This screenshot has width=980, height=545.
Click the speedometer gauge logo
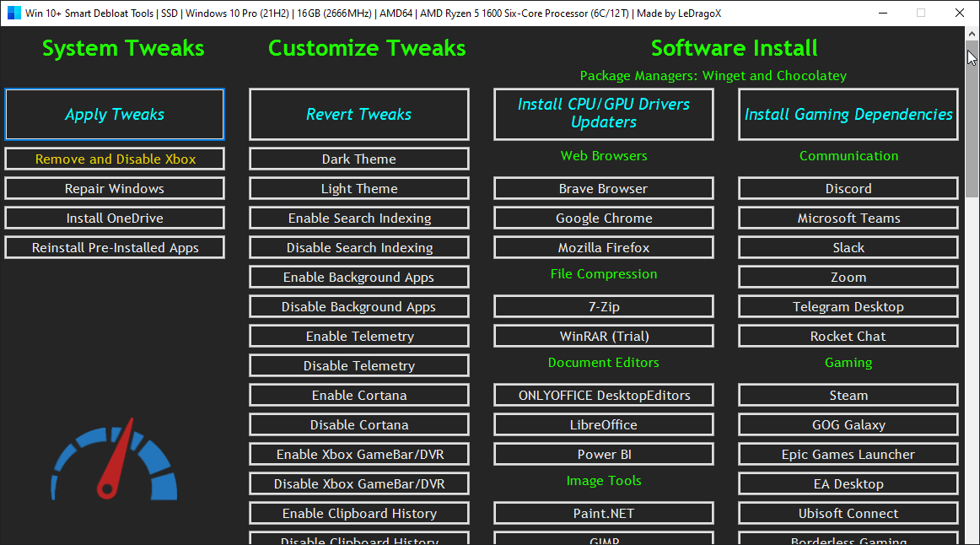tap(115, 460)
